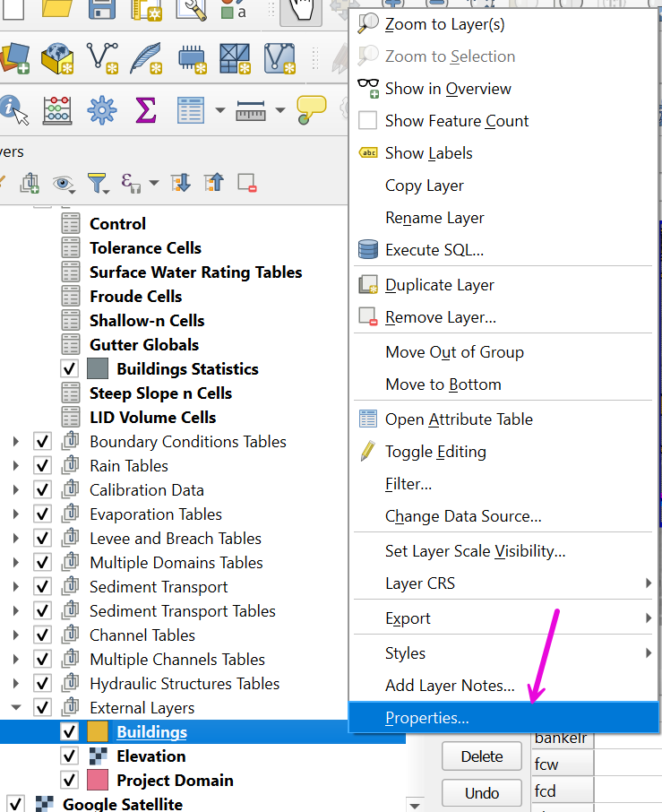Open Properties from the context menu
This screenshot has width=662, height=812.
point(426,718)
